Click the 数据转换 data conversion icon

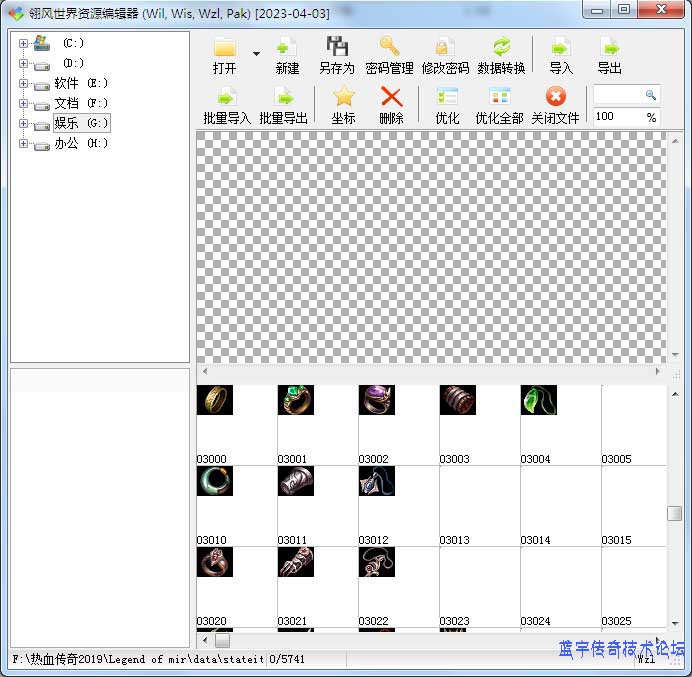coord(501,47)
